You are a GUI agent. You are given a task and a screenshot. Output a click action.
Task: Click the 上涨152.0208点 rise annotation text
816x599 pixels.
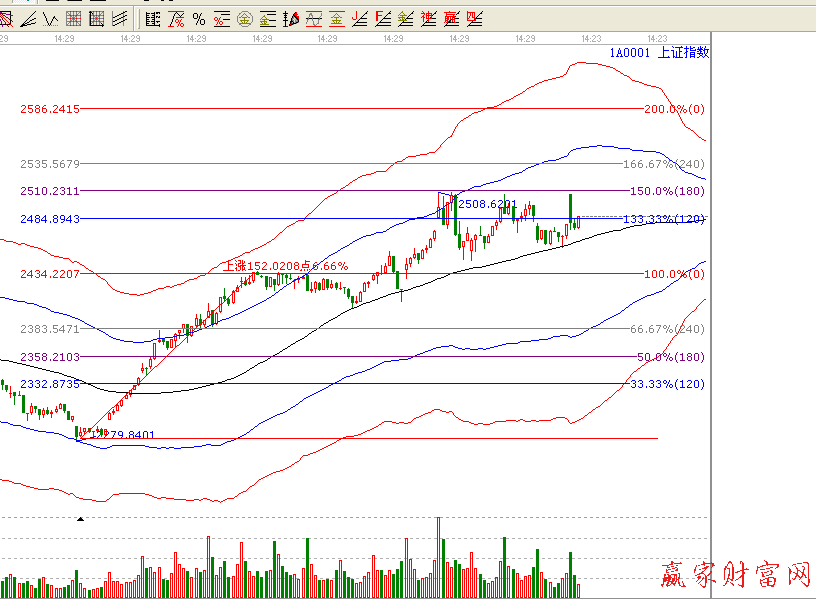284,266
